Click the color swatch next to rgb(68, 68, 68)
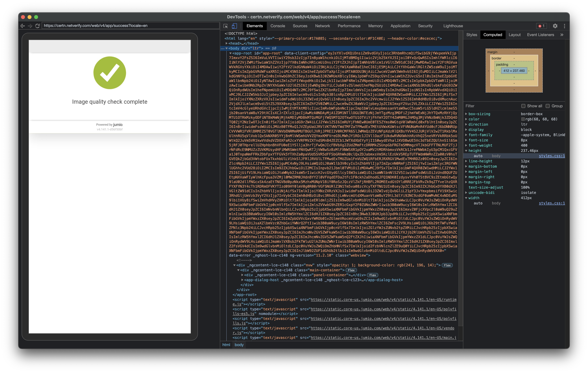 point(523,119)
